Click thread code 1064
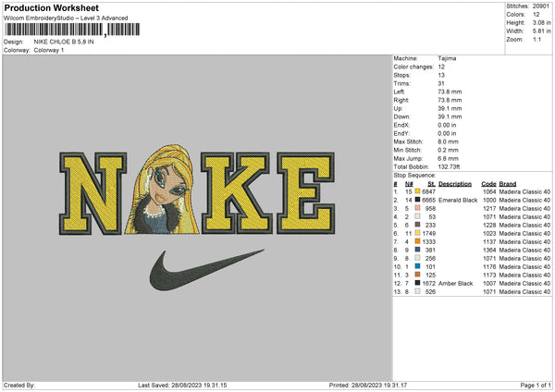The image size is (555, 392). pos(489,191)
